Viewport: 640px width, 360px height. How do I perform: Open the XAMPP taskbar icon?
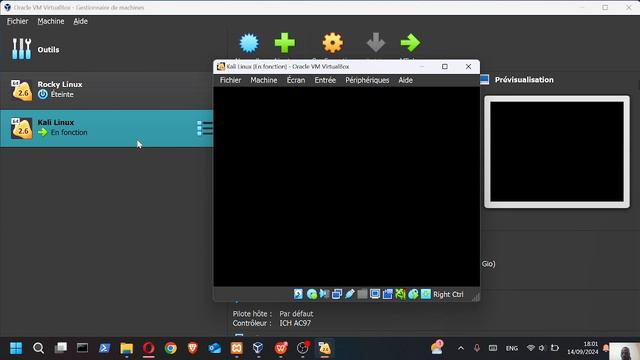[237, 348]
